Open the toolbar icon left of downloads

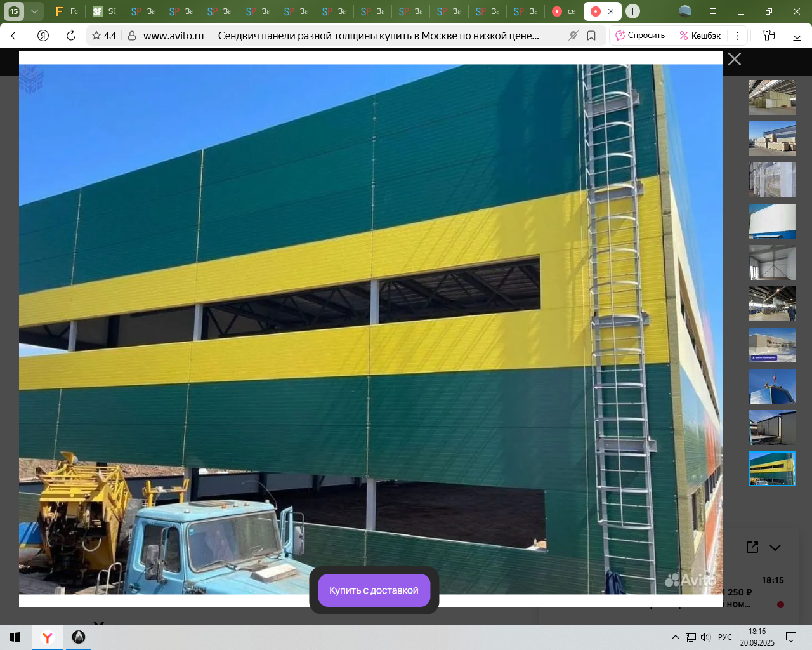(769, 36)
